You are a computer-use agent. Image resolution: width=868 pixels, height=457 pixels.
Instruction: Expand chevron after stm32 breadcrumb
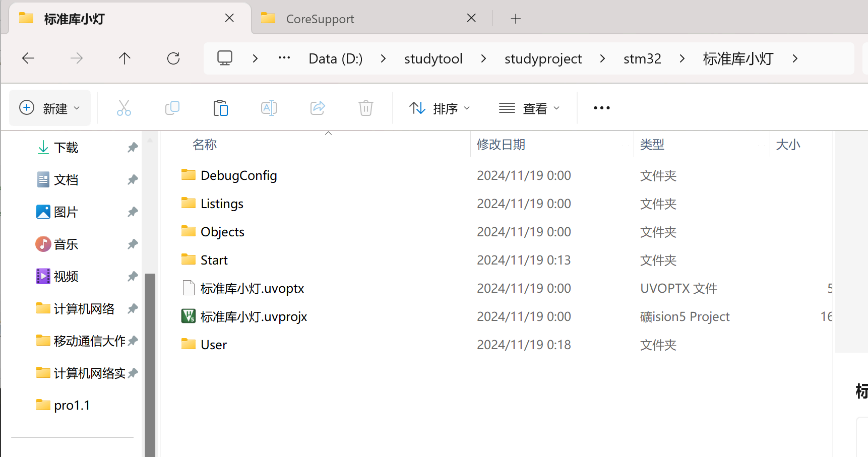(x=682, y=58)
